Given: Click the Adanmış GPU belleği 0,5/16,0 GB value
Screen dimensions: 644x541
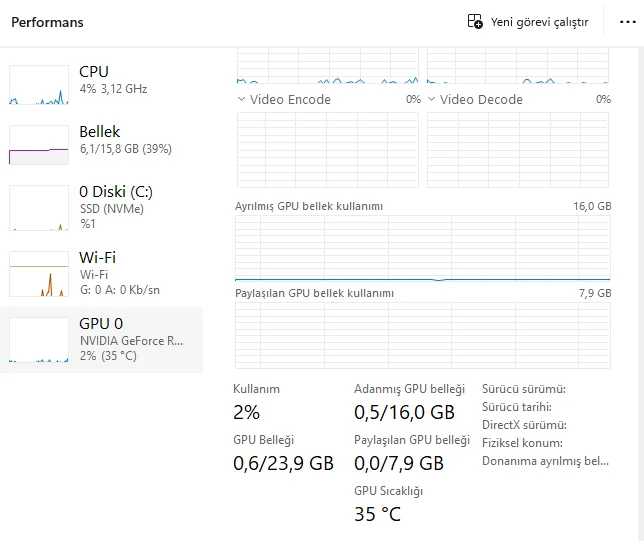Looking at the screenshot, I should (404, 412).
